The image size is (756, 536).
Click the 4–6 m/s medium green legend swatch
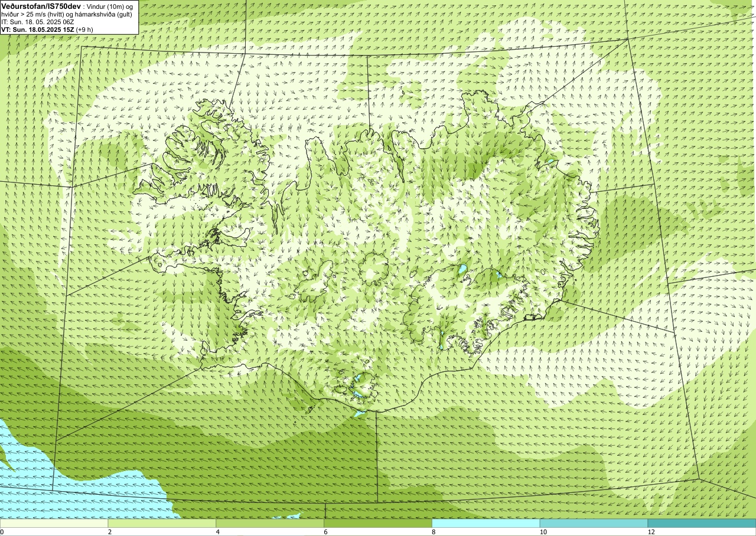point(270,523)
